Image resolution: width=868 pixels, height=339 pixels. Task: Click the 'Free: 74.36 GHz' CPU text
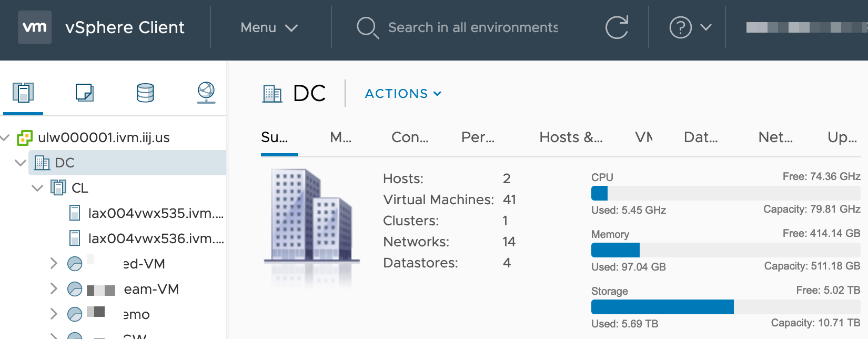click(x=822, y=176)
